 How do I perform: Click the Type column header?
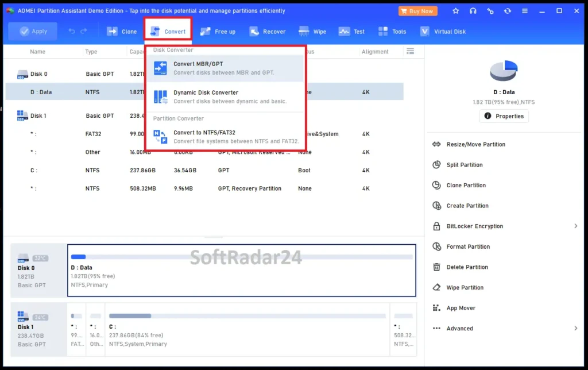click(x=91, y=52)
